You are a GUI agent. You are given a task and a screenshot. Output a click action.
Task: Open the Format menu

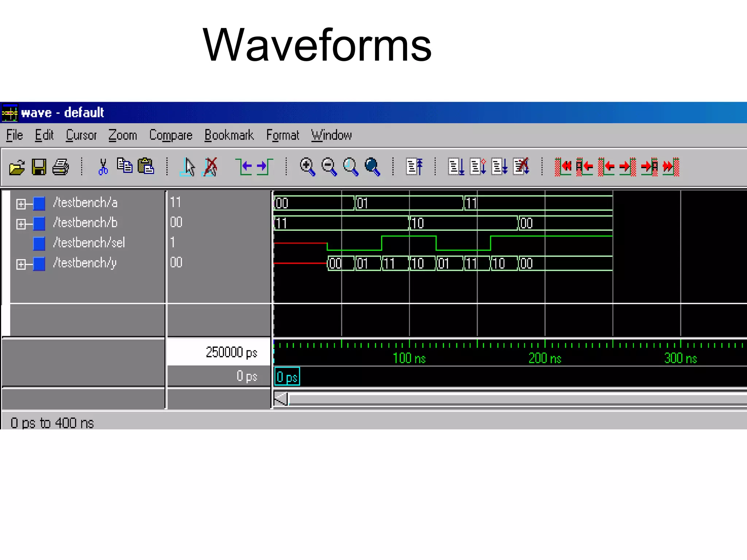click(283, 135)
